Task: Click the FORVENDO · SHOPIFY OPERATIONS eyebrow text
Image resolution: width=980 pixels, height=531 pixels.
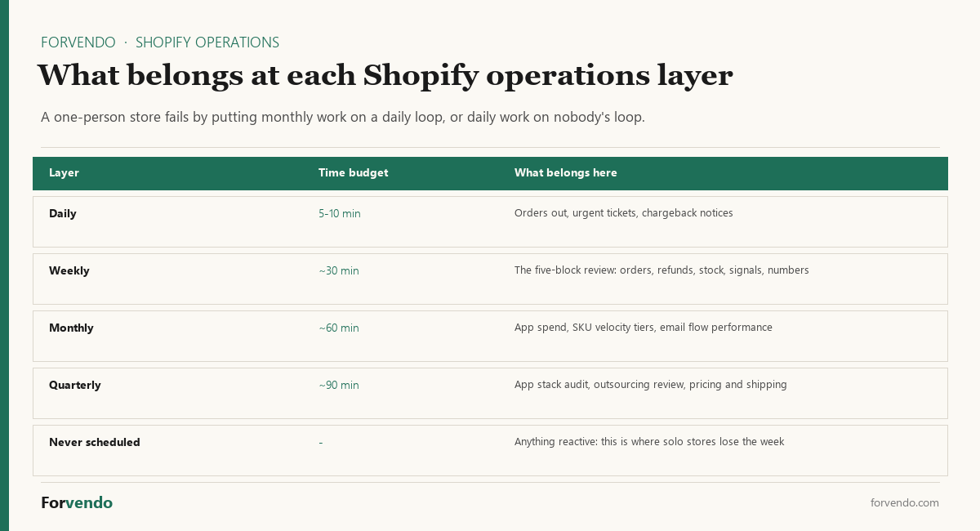Action: point(160,42)
